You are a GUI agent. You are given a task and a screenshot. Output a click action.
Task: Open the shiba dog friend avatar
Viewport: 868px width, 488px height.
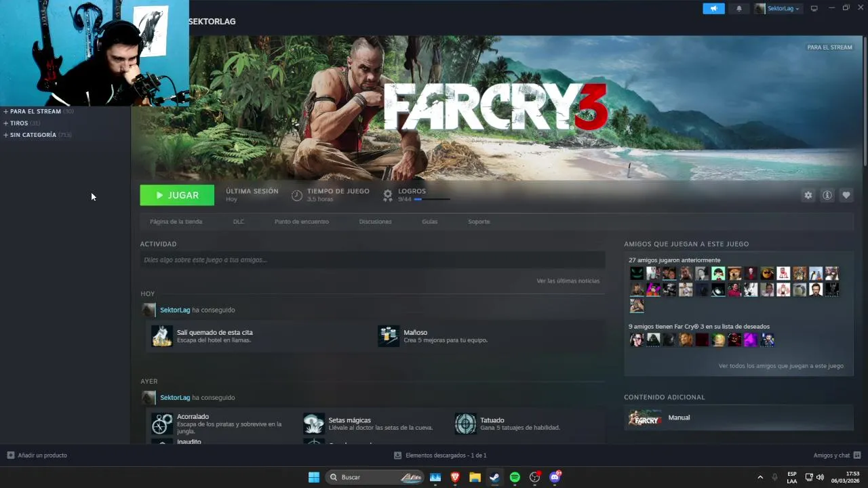734,273
